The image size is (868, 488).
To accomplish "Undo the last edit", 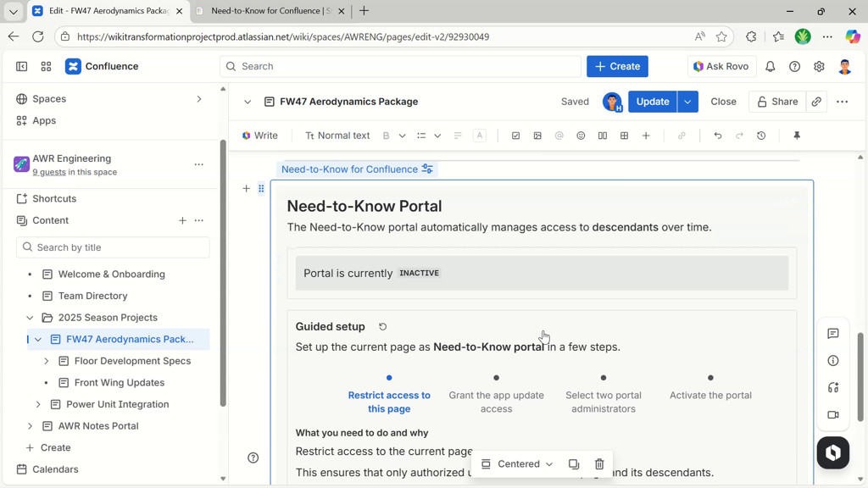I will 718,136.
